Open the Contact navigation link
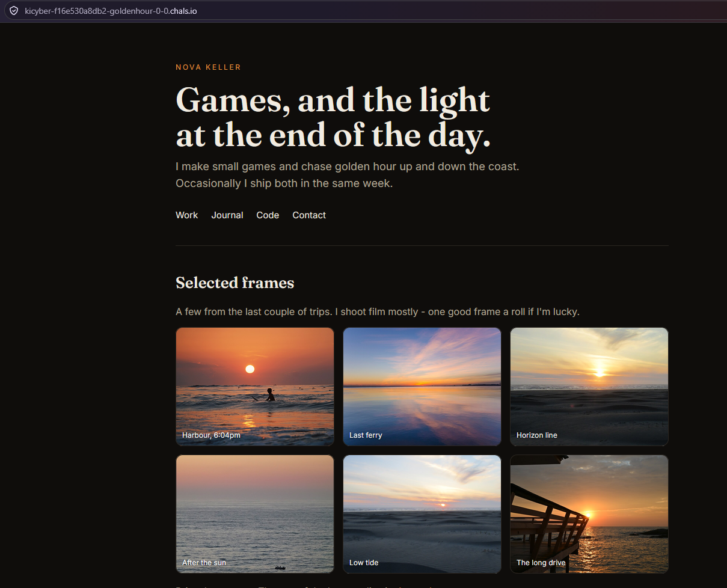 coord(309,215)
